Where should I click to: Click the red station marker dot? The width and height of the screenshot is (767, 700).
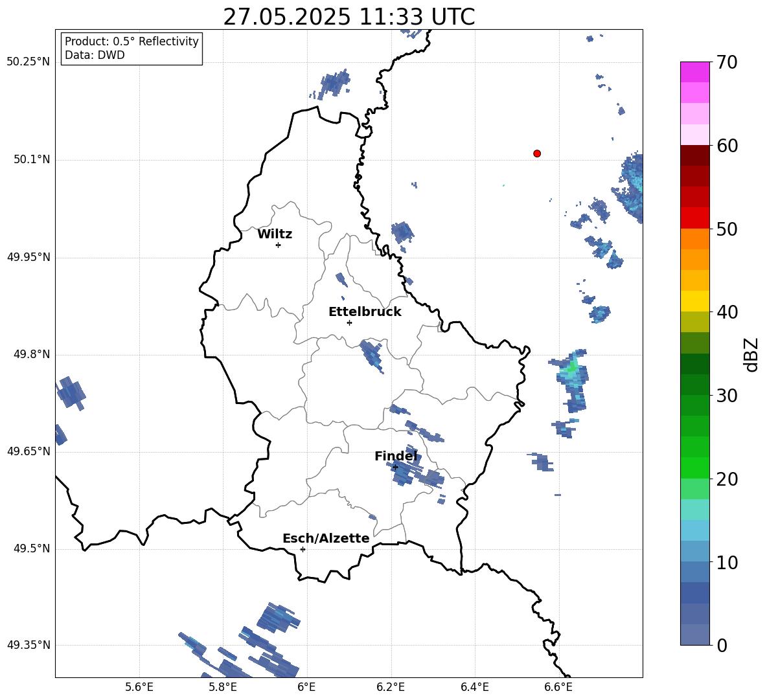(x=537, y=153)
